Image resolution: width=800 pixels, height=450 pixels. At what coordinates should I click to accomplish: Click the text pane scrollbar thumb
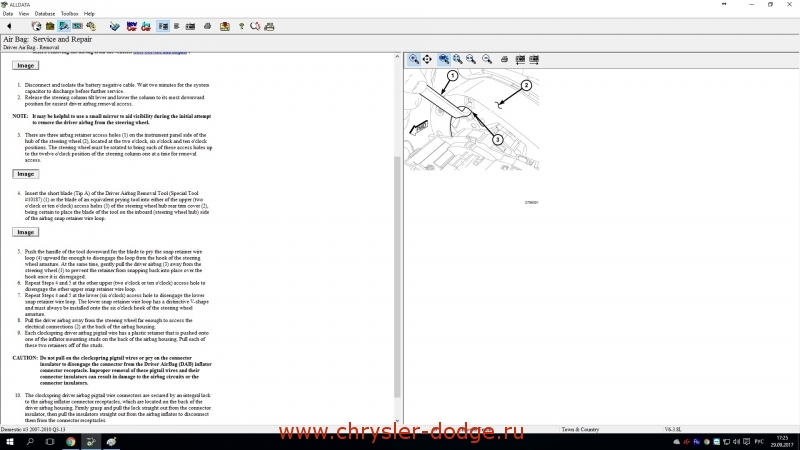tap(397, 277)
